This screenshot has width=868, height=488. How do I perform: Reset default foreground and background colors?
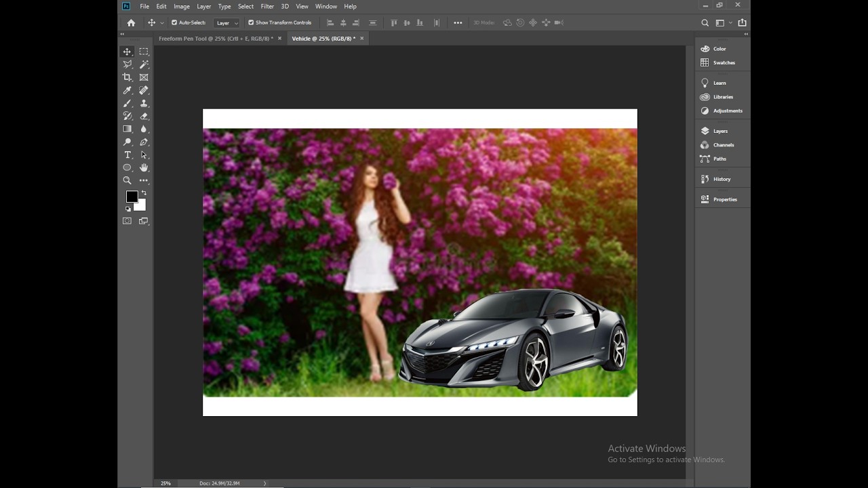pyautogui.click(x=127, y=209)
